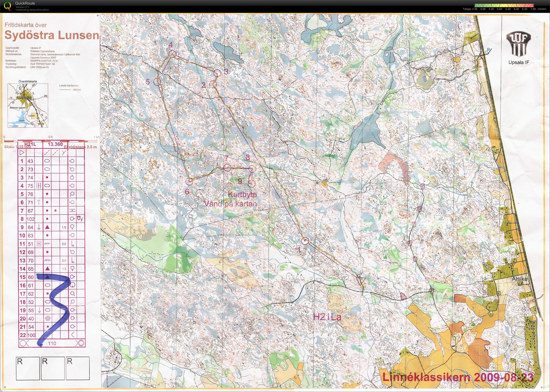Viewport: 550px width, 392px height.
Task: Click control description row 8 code 102
Action: point(31,219)
